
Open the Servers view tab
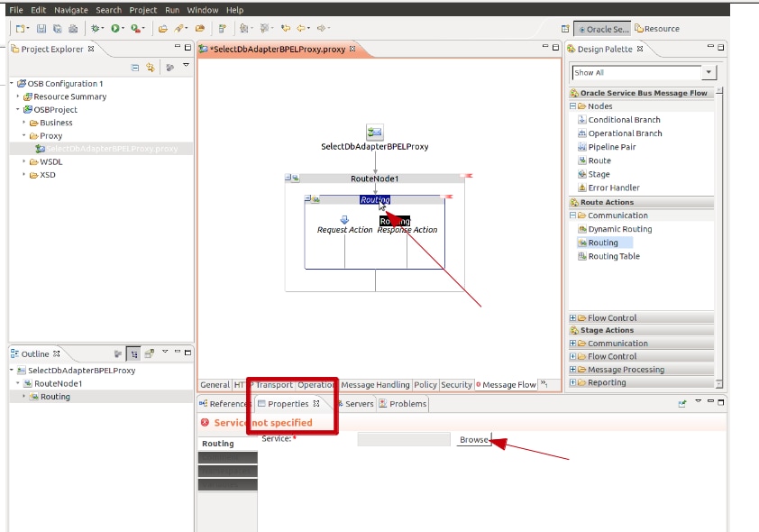[x=356, y=404]
